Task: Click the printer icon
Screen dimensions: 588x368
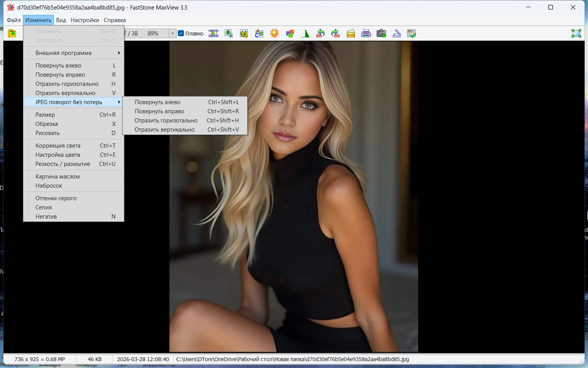Action: click(x=366, y=34)
